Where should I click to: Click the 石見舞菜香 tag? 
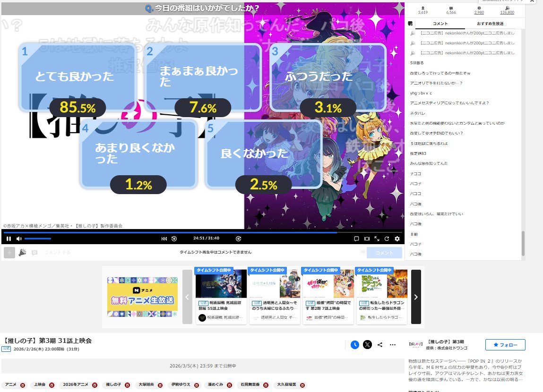(250, 385)
